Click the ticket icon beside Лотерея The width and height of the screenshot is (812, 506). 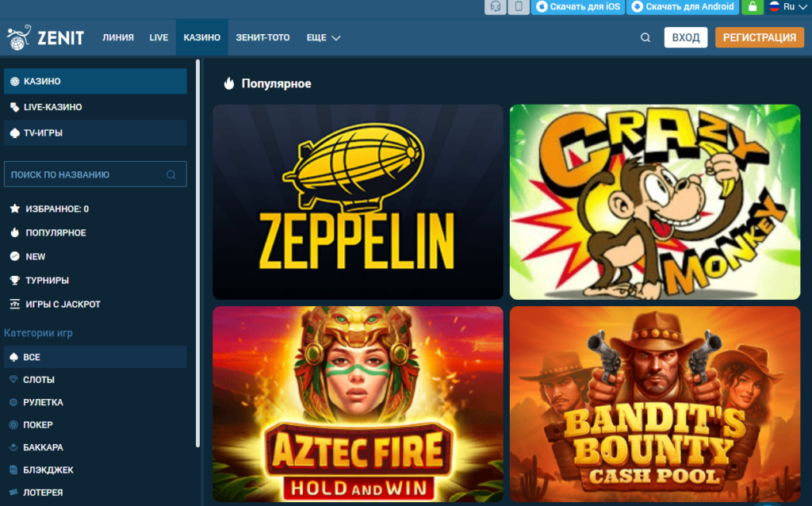pyautogui.click(x=13, y=492)
